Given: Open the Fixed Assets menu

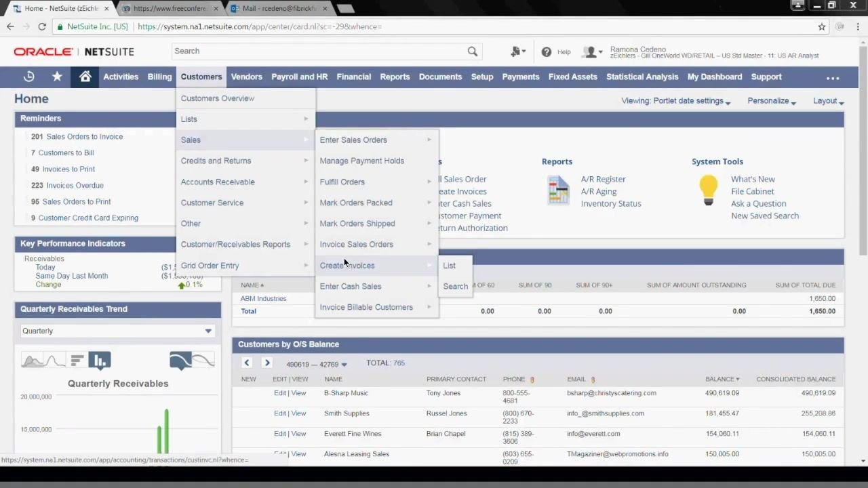Looking at the screenshot, I should pos(572,77).
